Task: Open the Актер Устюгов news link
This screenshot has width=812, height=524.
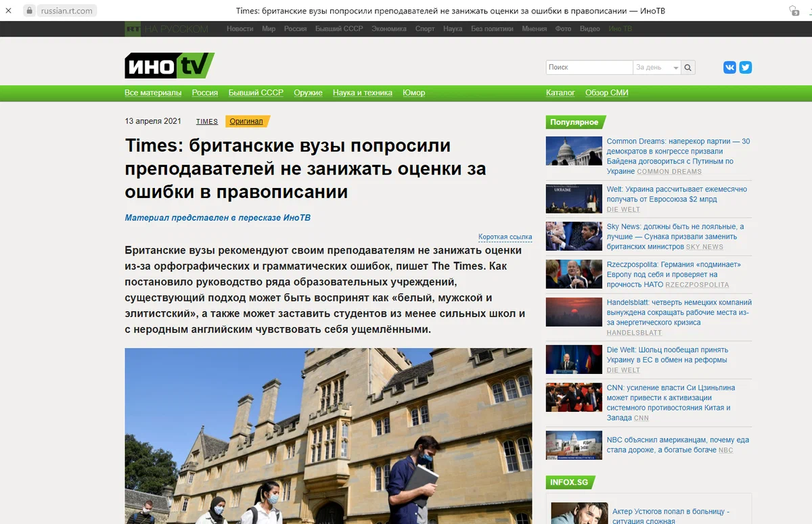Action: [671, 517]
